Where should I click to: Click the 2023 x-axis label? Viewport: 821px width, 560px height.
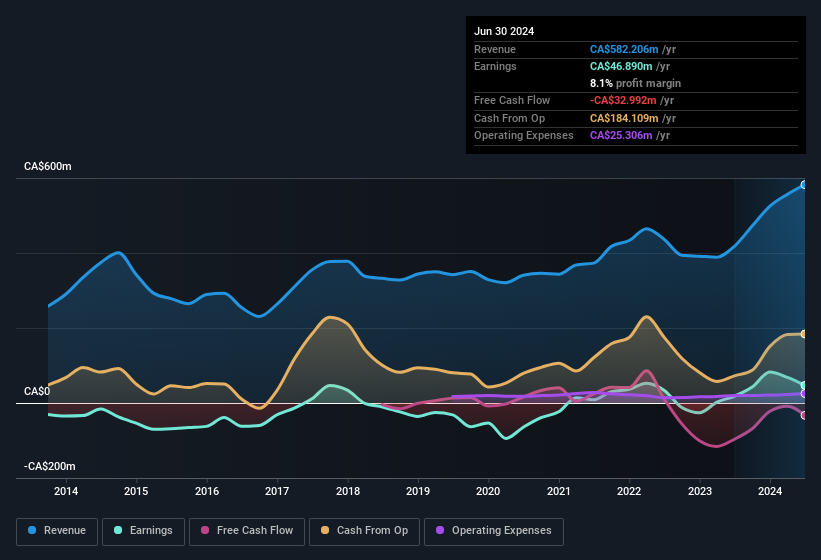click(700, 491)
